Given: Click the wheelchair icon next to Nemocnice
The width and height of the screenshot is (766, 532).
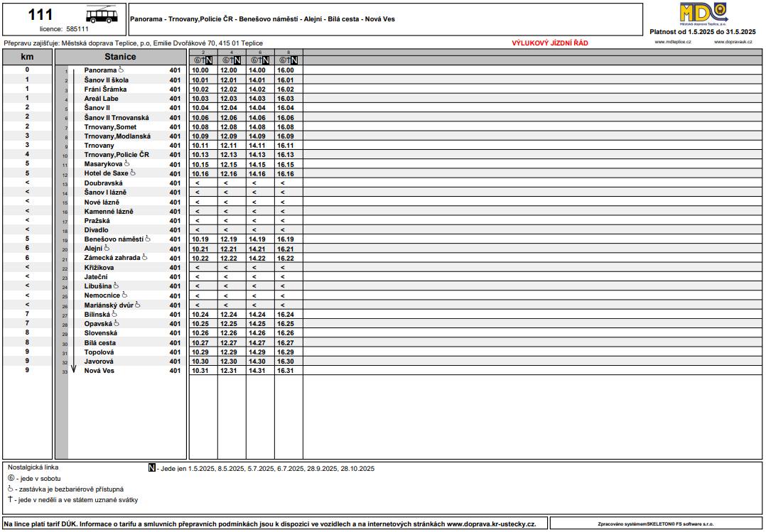Looking at the screenshot, I should (x=125, y=295).
